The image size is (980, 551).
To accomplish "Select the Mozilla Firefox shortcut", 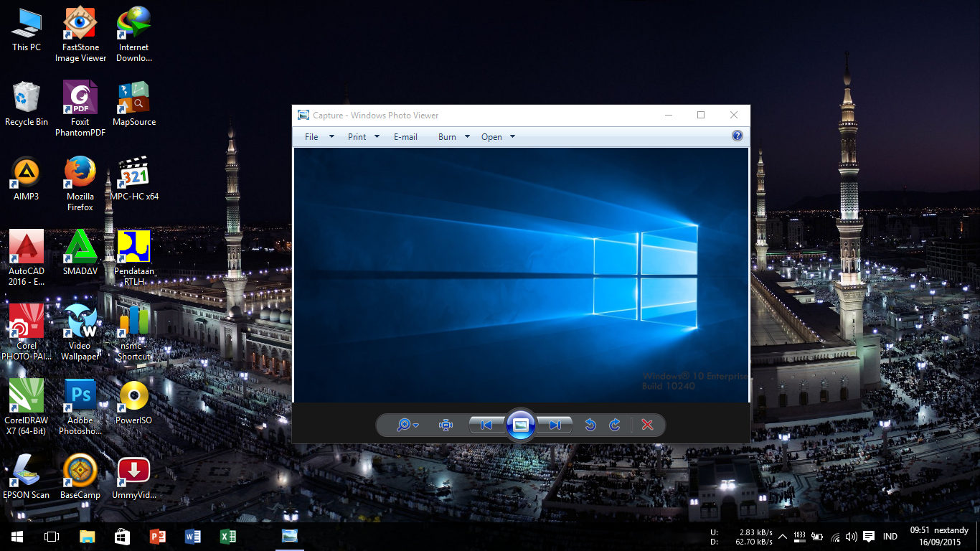I will [x=80, y=184].
